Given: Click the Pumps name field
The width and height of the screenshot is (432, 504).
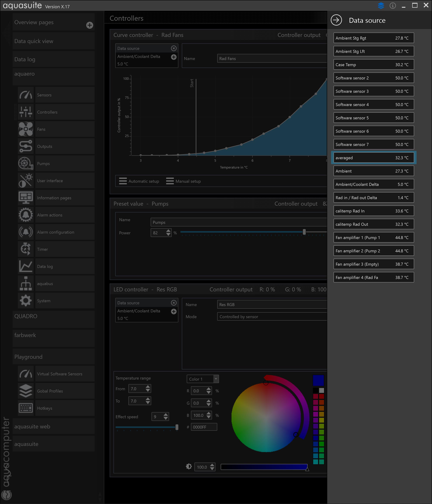Looking at the screenshot, I should tap(239, 222).
